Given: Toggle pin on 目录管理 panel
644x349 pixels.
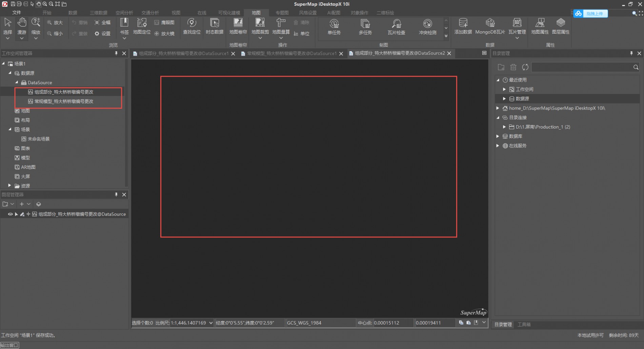Looking at the screenshot, I should click(631, 53).
